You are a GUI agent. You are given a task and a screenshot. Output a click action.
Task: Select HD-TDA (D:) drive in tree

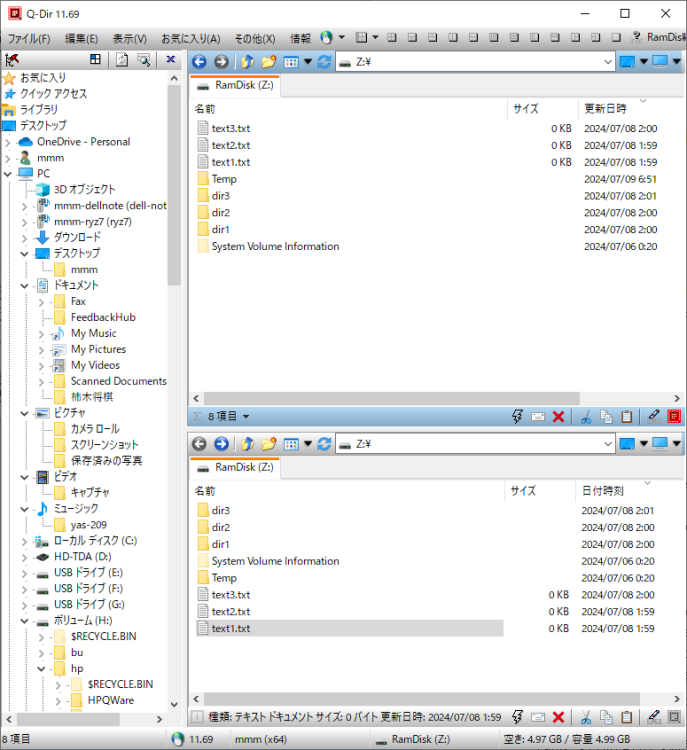[82, 557]
